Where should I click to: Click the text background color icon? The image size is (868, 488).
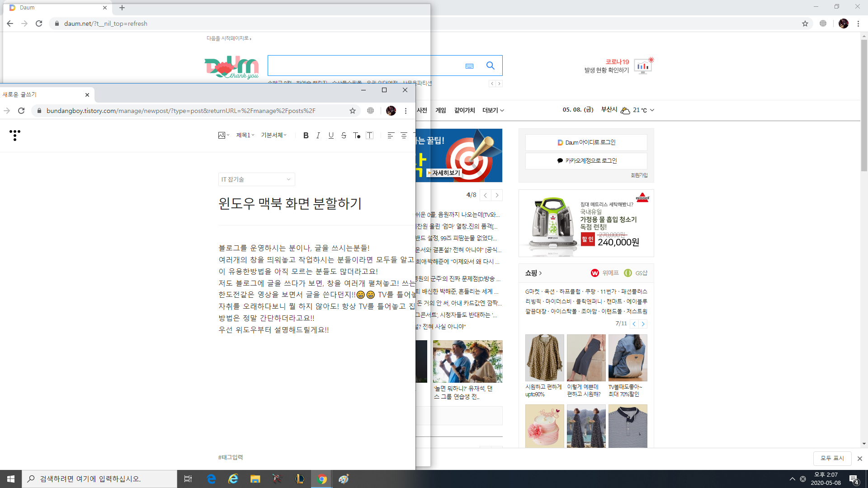(x=369, y=135)
